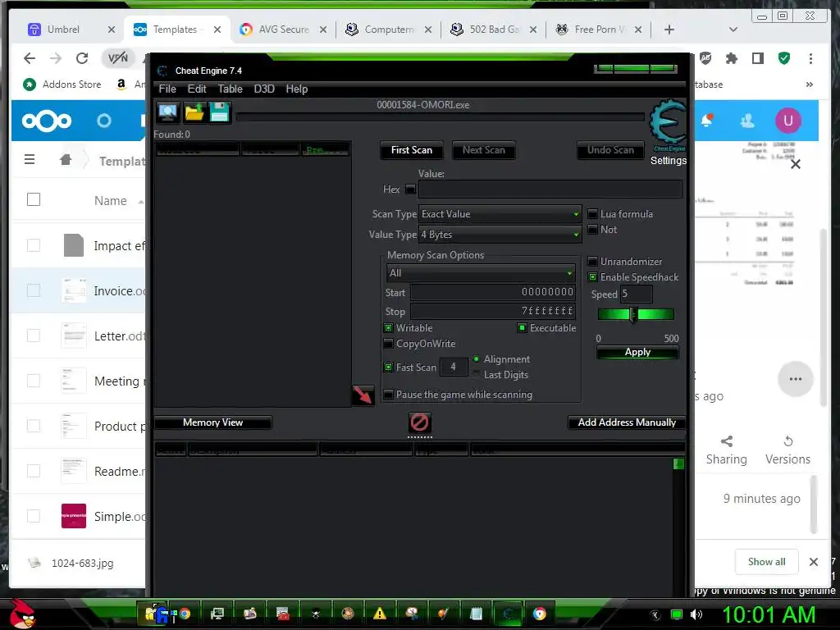840x630 pixels.
Task: Click the Angry Birds start button
Action: point(22,614)
